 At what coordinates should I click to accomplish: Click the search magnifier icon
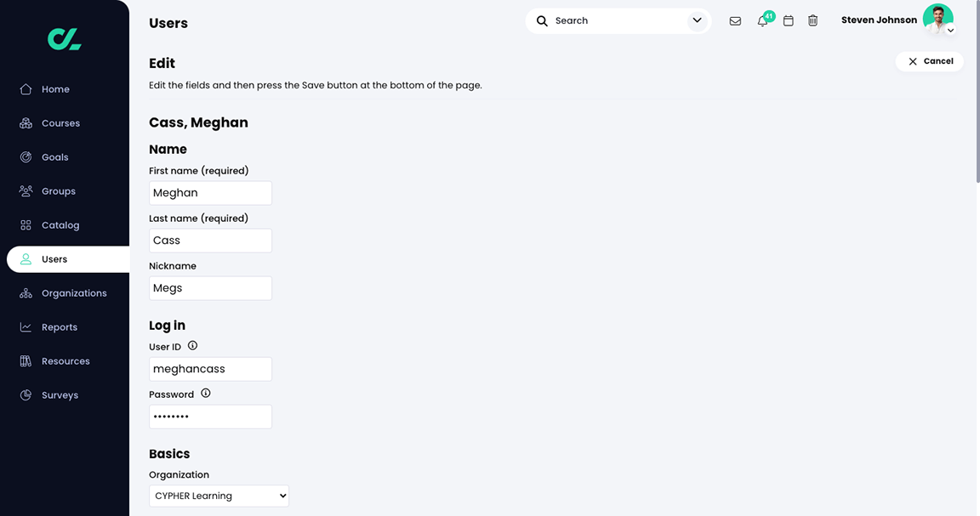(542, 20)
